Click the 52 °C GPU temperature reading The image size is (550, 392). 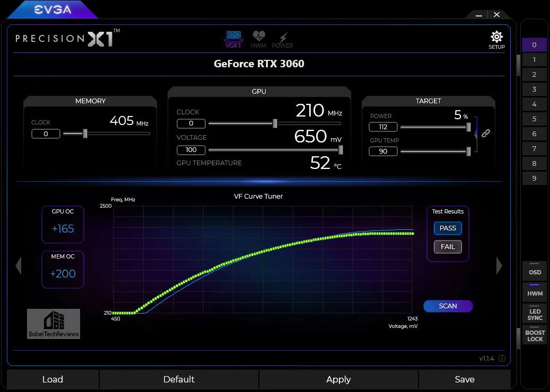click(x=326, y=163)
